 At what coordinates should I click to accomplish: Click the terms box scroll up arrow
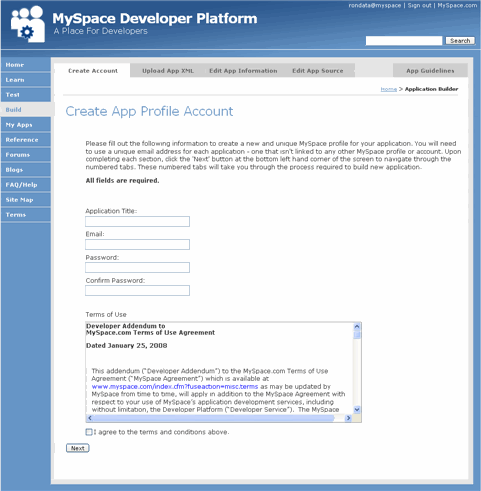click(x=357, y=327)
